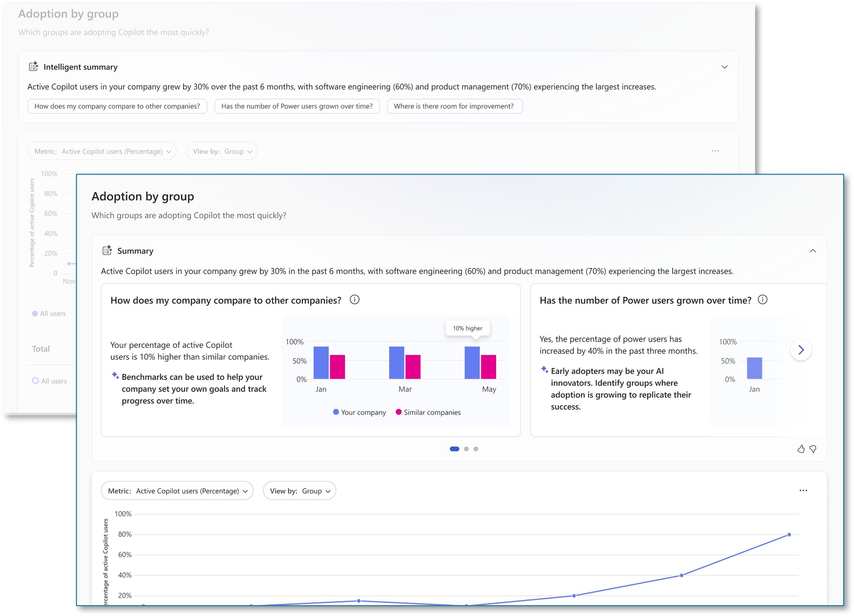Image resolution: width=854 pixels, height=616 pixels.
Task: Select the All users radio button
Action: pos(35,381)
